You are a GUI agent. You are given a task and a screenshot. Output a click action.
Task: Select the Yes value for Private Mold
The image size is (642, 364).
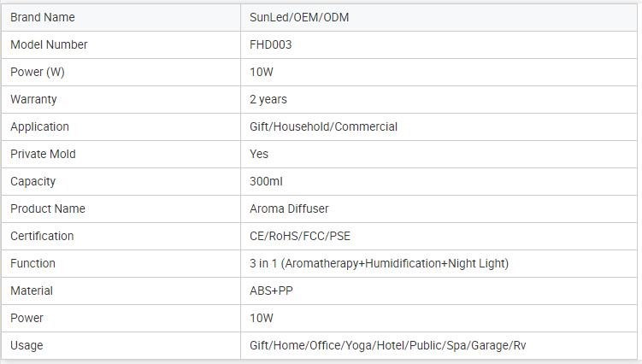click(258, 154)
